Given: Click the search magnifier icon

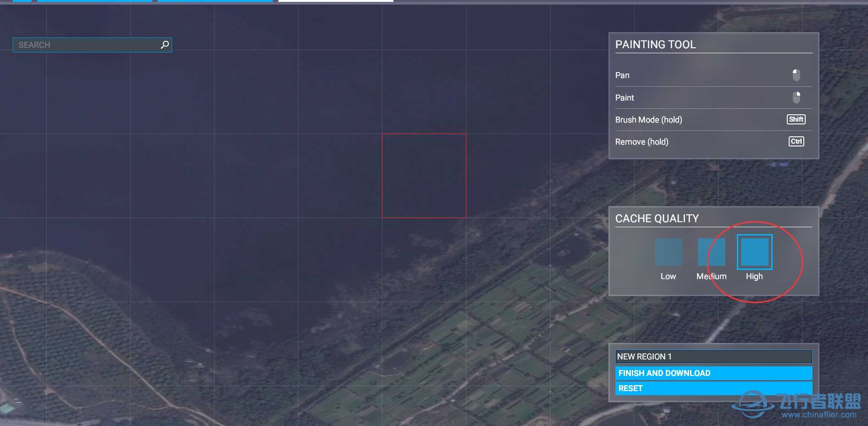Looking at the screenshot, I should [165, 45].
